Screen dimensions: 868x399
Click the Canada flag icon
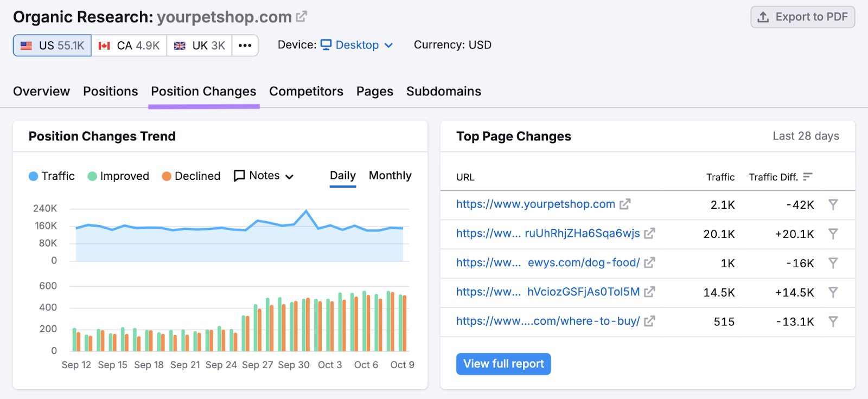[x=104, y=46]
